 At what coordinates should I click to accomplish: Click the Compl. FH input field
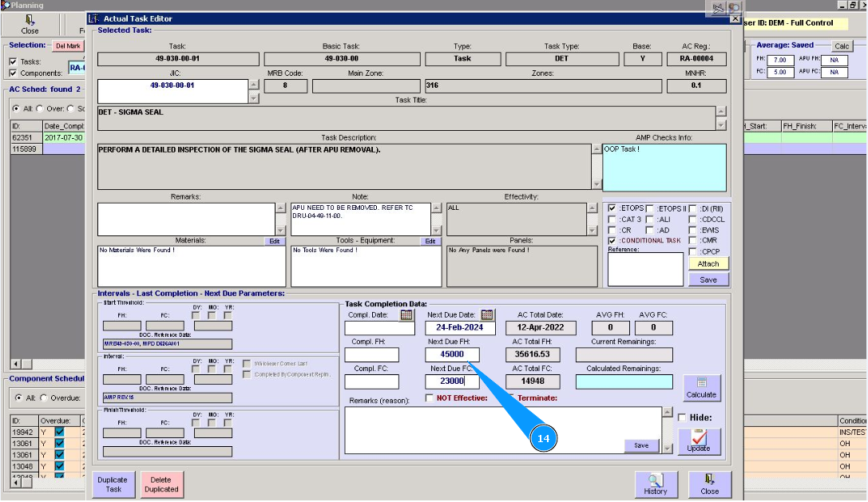click(x=371, y=354)
